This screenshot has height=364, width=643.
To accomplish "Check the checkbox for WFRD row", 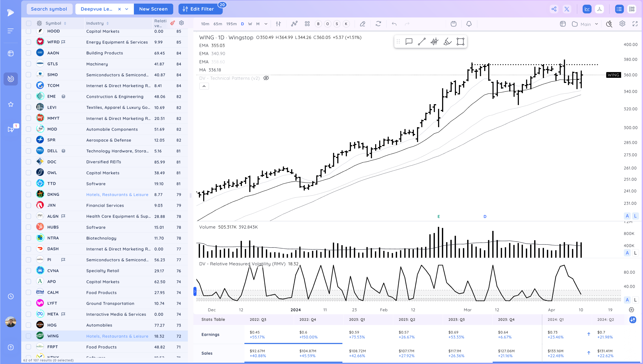I will [28, 42].
